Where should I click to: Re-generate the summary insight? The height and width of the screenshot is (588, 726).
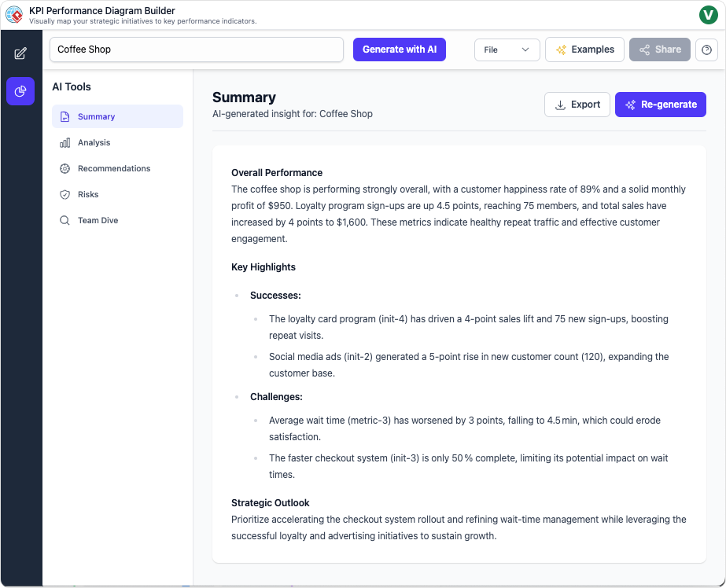point(660,105)
